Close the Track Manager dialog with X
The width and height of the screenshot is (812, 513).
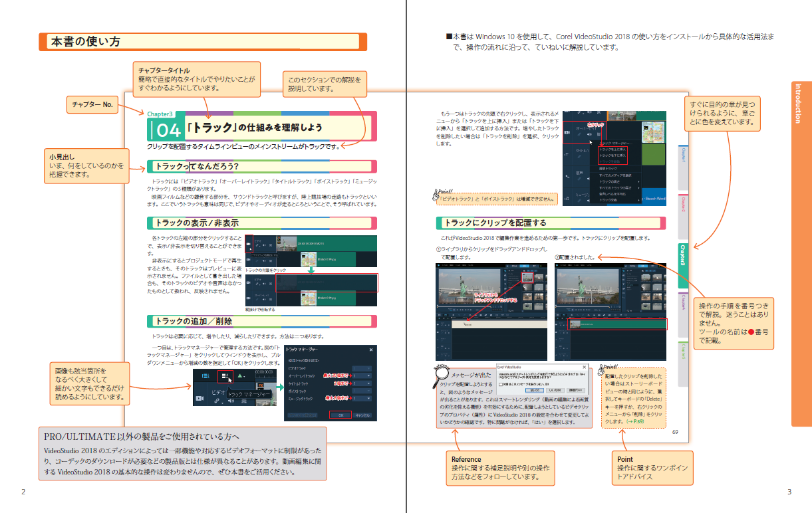372,348
